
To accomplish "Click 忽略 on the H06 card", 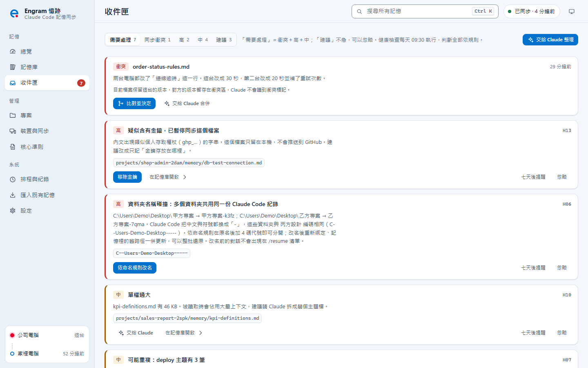I will pos(562,268).
